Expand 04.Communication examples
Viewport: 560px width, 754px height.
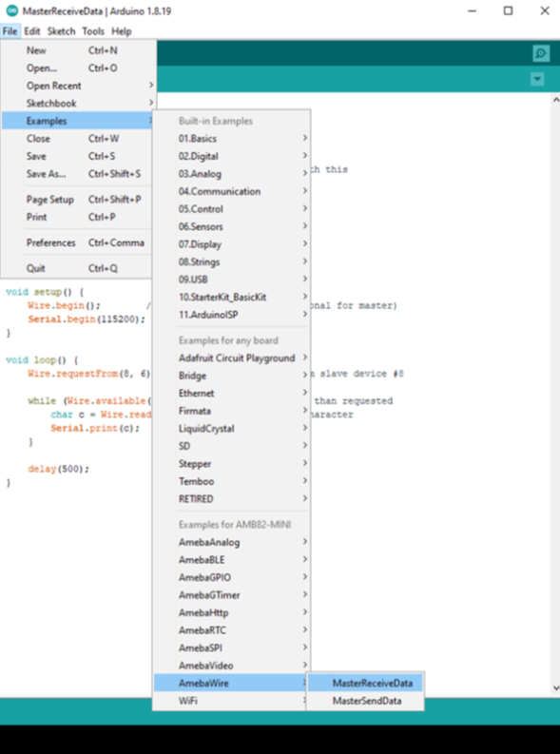pos(232,191)
